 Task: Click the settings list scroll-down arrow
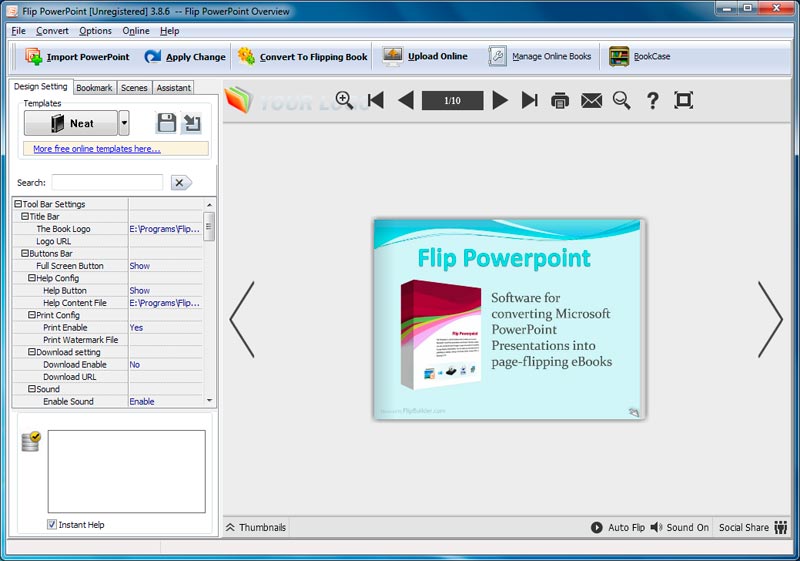[x=209, y=401]
